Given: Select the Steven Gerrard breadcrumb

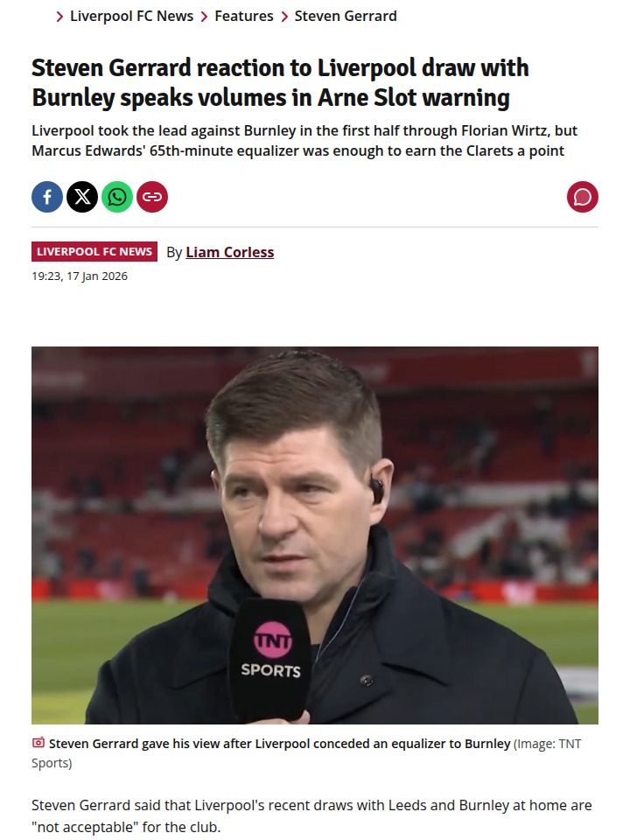Looking at the screenshot, I should 346,16.
